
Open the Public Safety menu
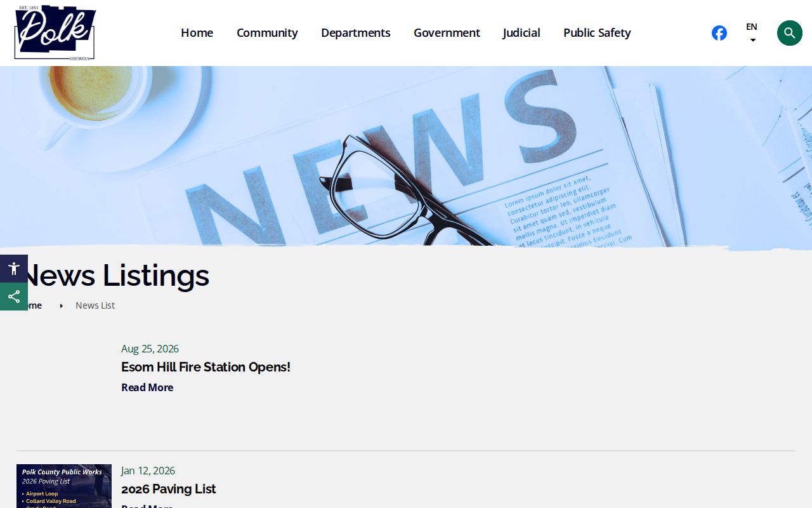tap(597, 32)
